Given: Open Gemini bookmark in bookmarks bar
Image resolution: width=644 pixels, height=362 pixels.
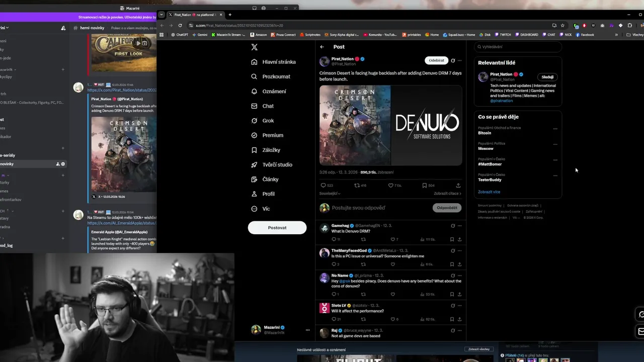Looking at the screenshot, I should [x=199, y=35].
